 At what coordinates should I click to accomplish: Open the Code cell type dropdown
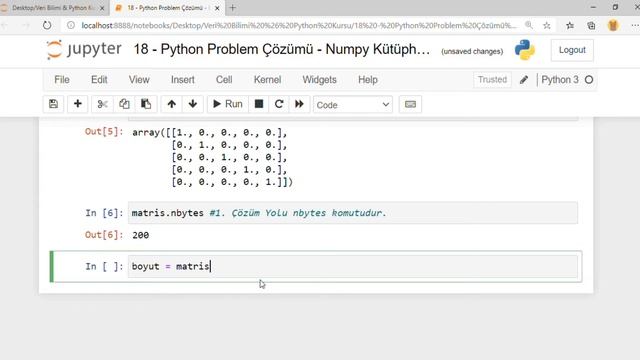pos(353,105)
